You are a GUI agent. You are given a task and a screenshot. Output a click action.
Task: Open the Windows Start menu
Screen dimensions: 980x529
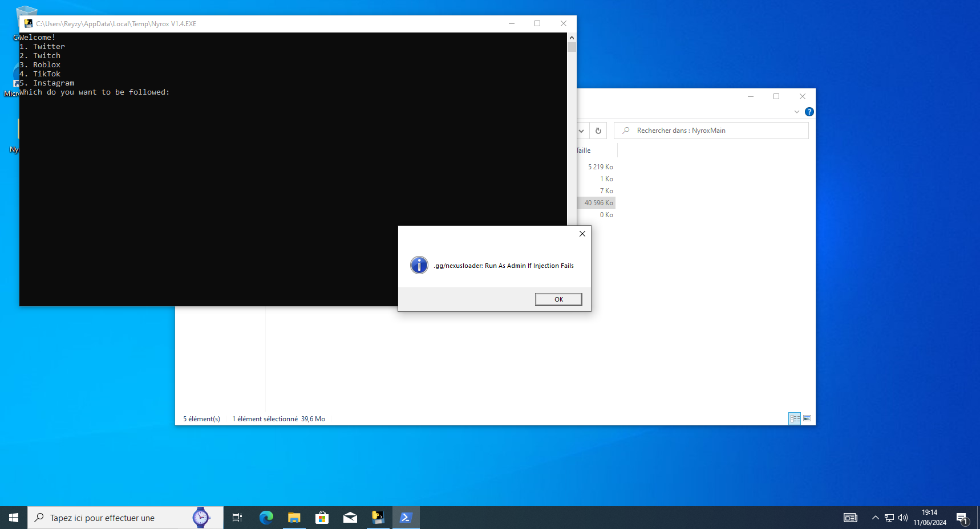14,518
